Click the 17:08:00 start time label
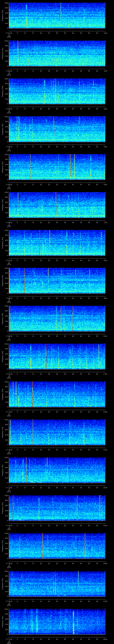This screenshot has height=644, width=114. 9,298
